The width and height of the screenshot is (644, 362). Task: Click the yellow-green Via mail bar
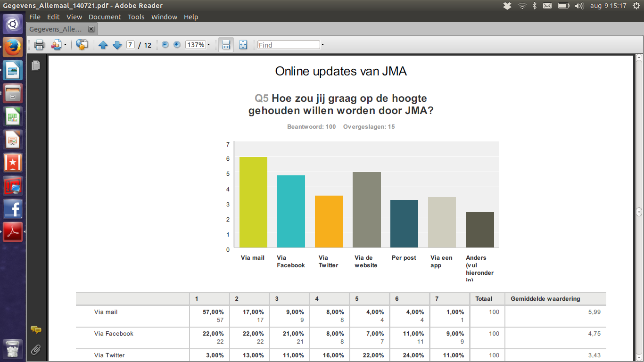tap(253, 202)
